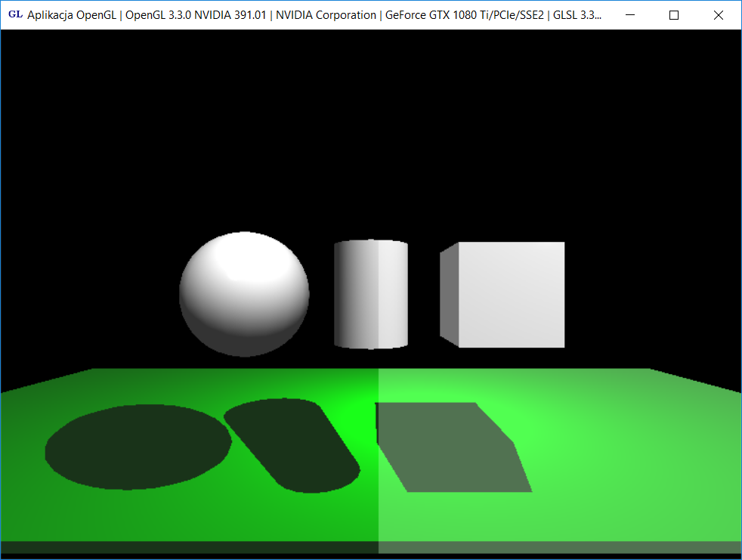Click the shaded left side of the cube
The height and width of the screenshot is (560, 742).
450,295
